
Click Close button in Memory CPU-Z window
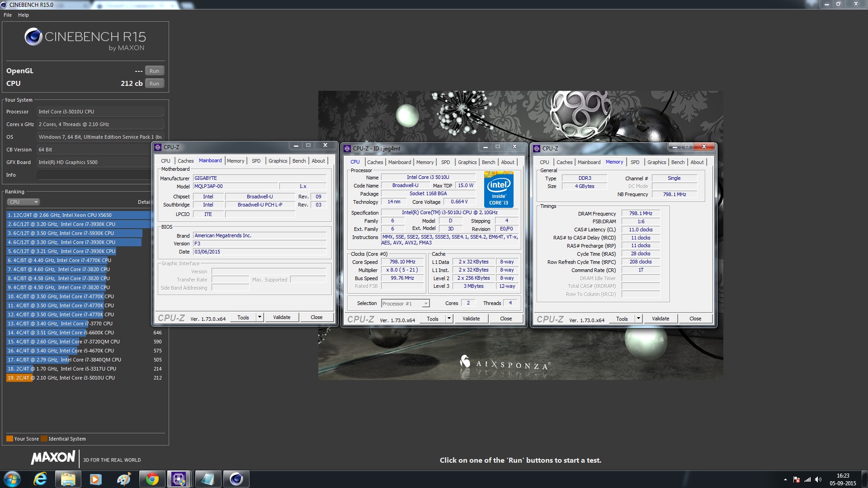point(695,319)
